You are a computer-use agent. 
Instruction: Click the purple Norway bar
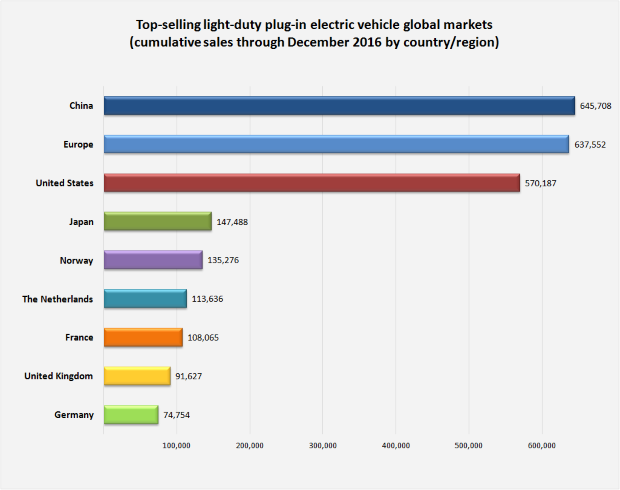pos(153,260)
